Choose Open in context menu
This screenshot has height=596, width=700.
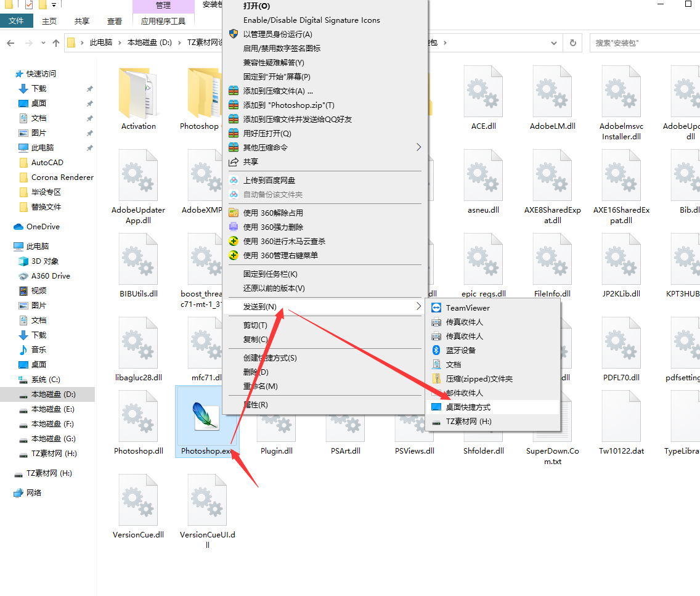click(325, 6)
